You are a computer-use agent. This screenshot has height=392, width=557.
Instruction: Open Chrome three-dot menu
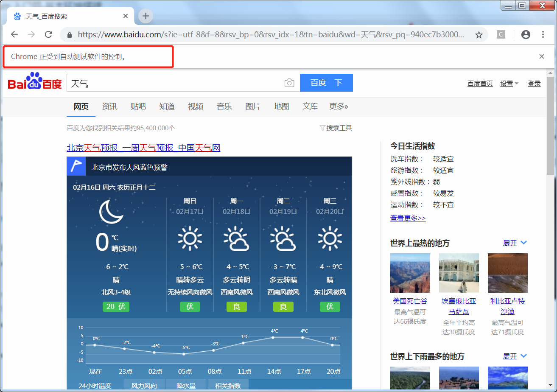click(x=543, y=35)
